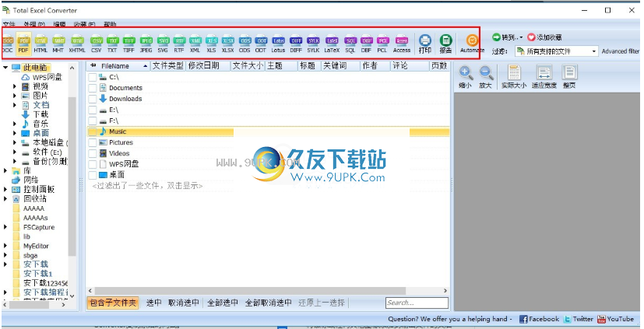This screenshot has width=644, height=329.
Task: Select XML conversion target
Action: coord(195,44)
